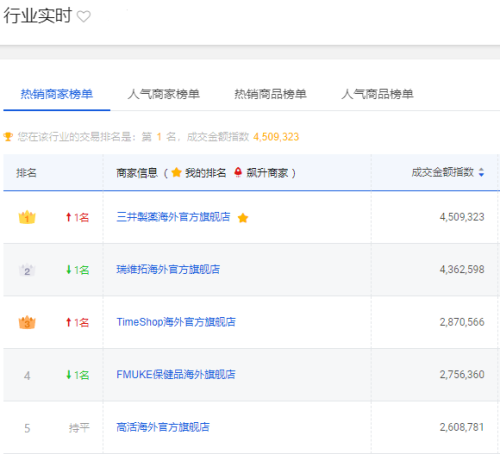Switch to the 热销商家榜单 tab
The height and width of the screenshot is (454, 500).
coord(57,94)
